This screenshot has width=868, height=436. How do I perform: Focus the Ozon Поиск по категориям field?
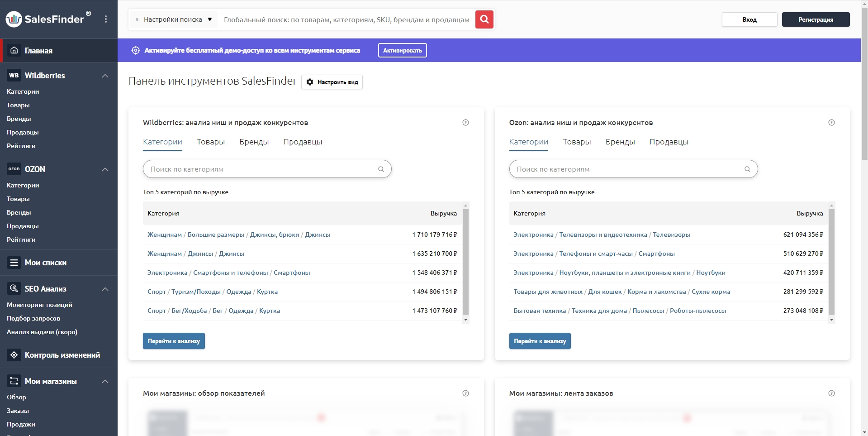(633, 169)
